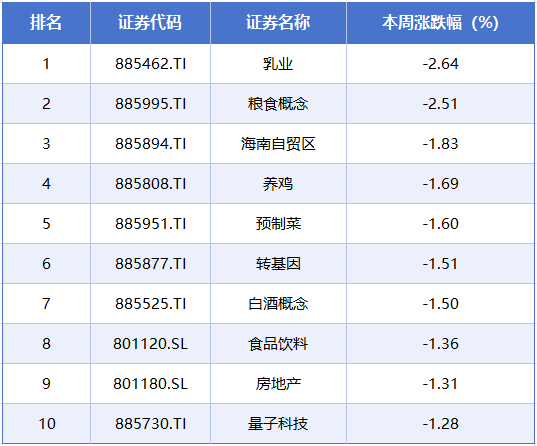Select the 量子科技 cell
Image resolution: width=537 pixels, height=446 pixels.
(278, 424)
